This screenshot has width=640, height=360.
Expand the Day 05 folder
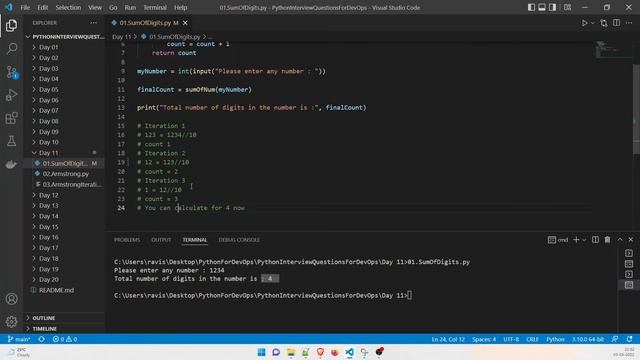click(64, 89)
